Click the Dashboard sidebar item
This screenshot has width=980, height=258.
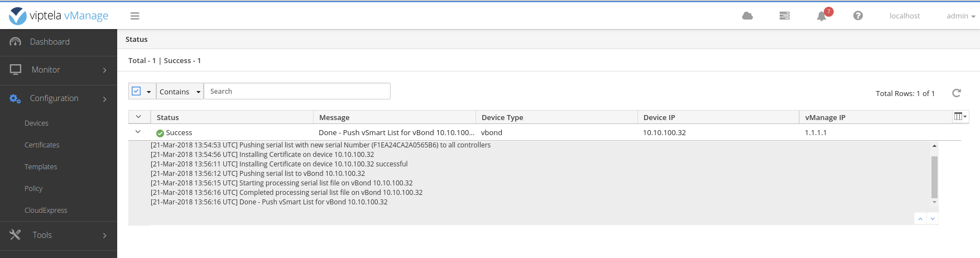click(x=50, y=42)
